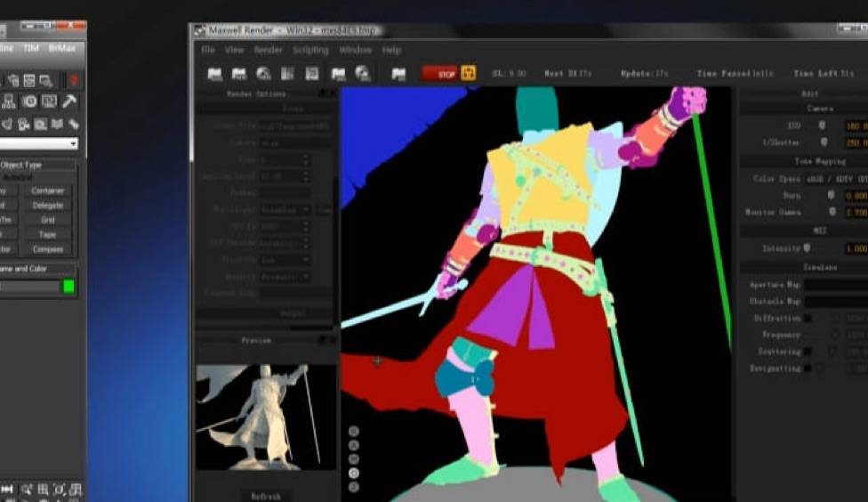Screen dimensions: 868x502
Task: Open the Multilight dropdown in Render Options
Action: [x=285, y=210]
